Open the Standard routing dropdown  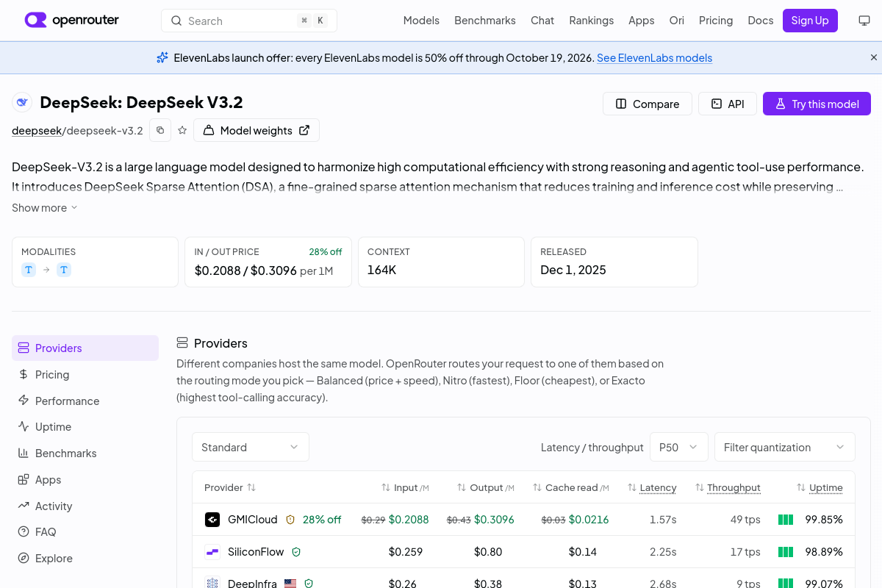[x=251, y=447]
